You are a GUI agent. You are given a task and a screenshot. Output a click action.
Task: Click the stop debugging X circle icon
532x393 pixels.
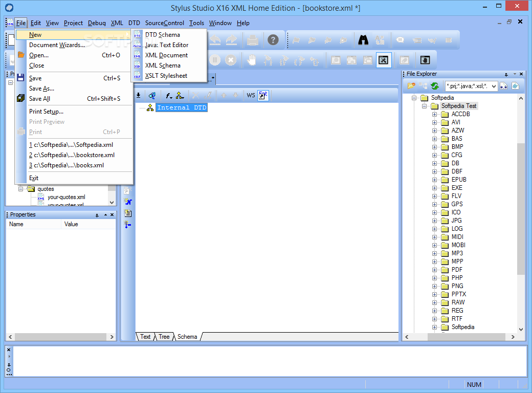(231, 60)
